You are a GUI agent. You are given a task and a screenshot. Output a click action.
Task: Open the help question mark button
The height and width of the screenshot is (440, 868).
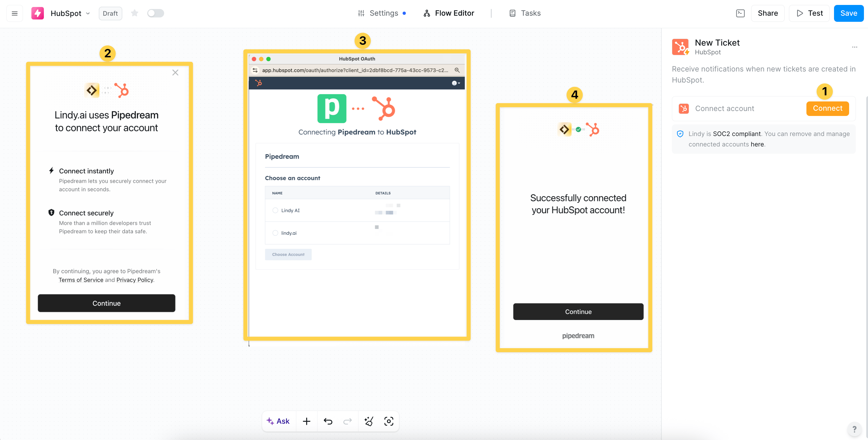click(854, 429)
